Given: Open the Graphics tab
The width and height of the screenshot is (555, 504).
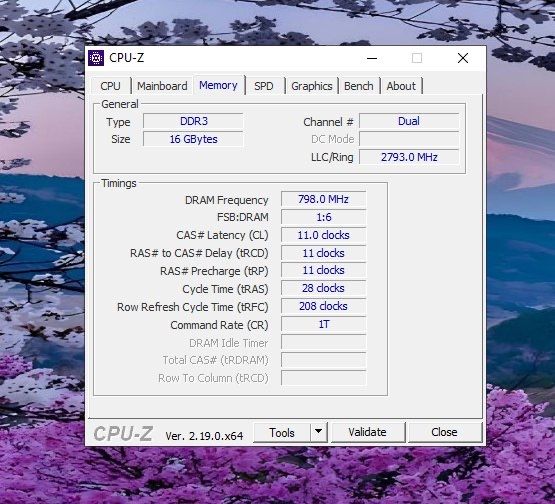Looking at the screenshot, I should 311,86.
